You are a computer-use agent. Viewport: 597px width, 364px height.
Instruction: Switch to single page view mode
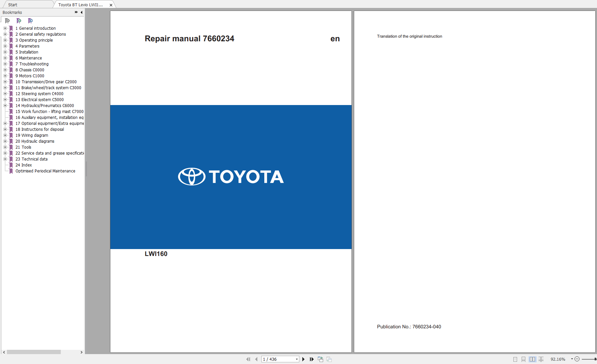515,359
